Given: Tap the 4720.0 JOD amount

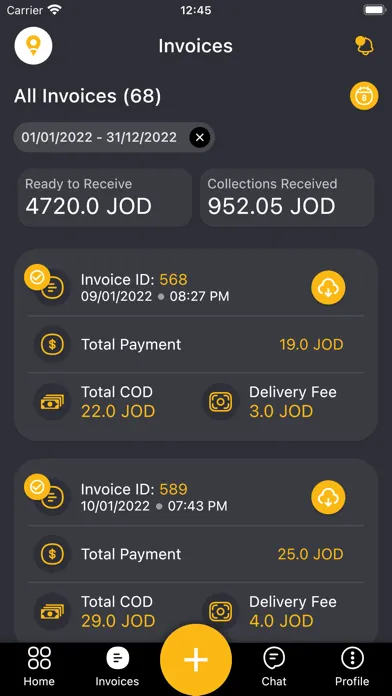Looking at the screenshot, I should coord(88,206).
